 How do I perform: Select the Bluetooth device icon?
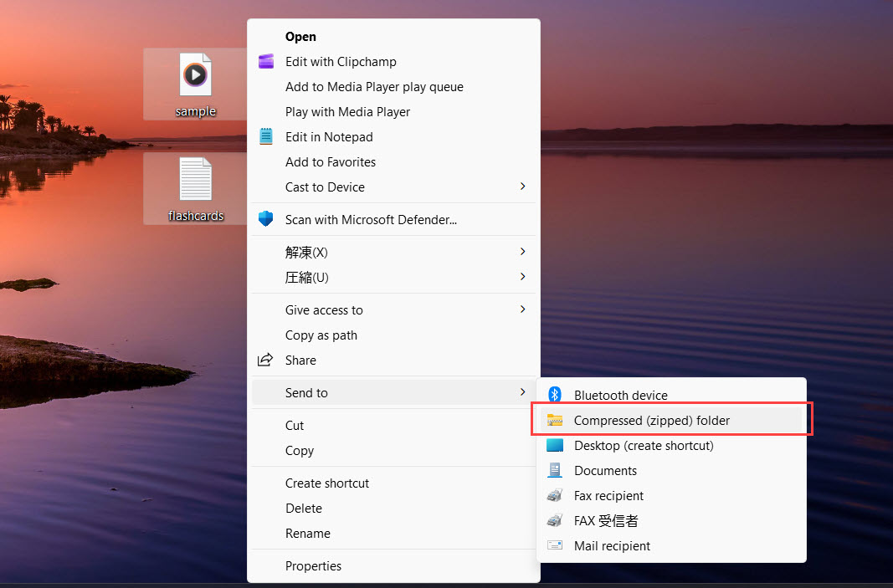(x=554, y=395)
